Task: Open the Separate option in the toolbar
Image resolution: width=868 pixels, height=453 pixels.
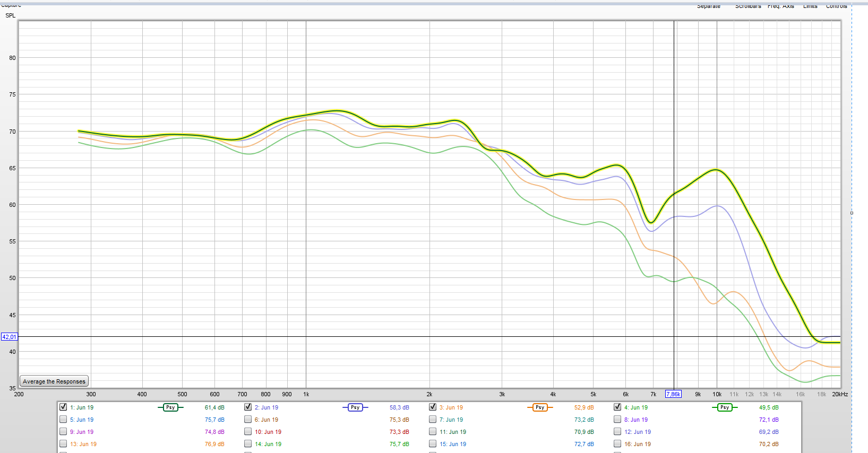Action: (x=709, y=6)
